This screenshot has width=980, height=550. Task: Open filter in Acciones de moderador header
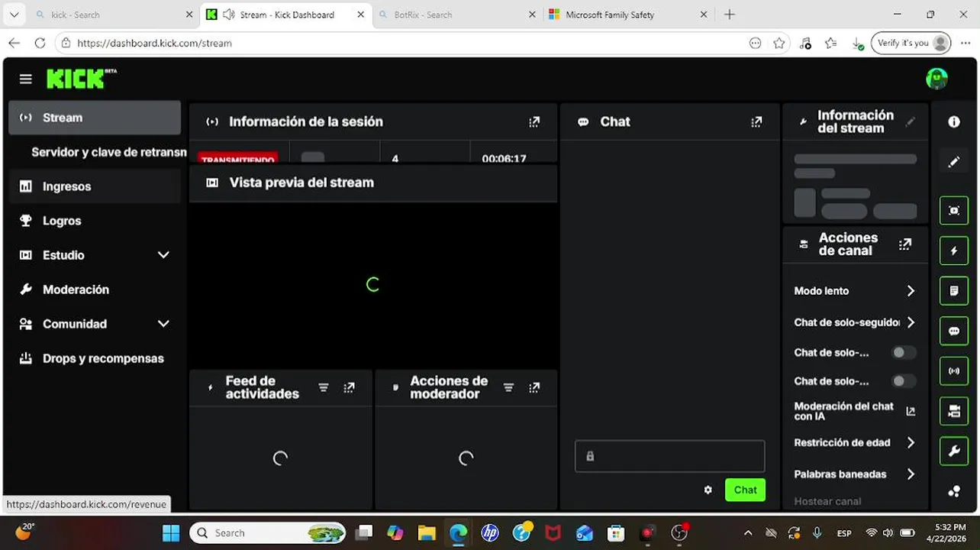[508, 387]
